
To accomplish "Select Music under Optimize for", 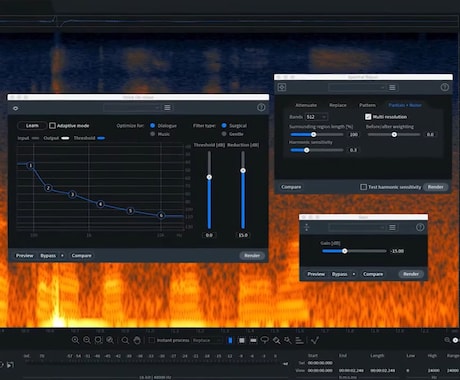I will [x=152, y=134].
